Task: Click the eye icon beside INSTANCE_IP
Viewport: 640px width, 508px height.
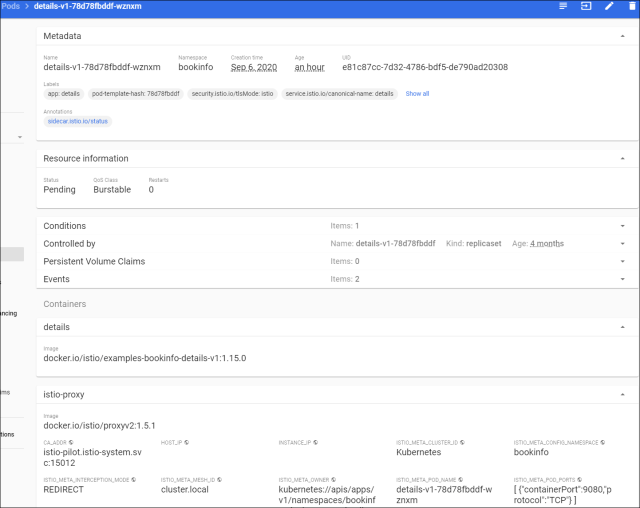Action: 313,441
